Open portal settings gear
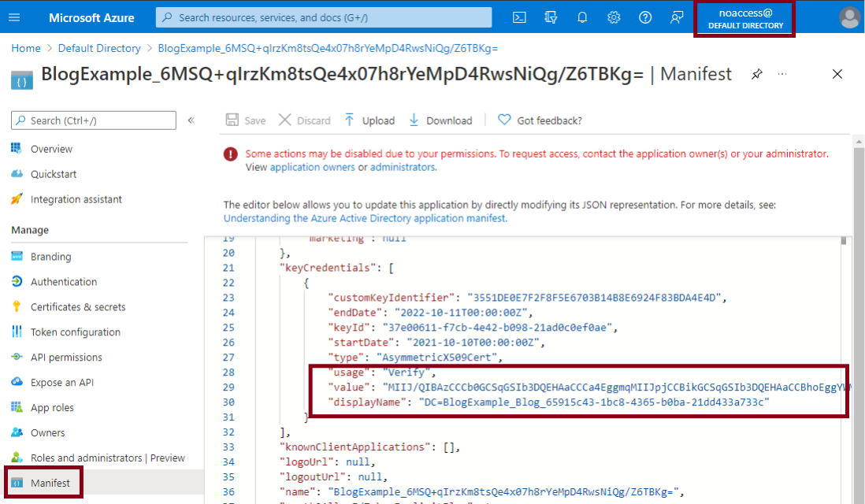 pyautogui.click(x=614, y=17)
